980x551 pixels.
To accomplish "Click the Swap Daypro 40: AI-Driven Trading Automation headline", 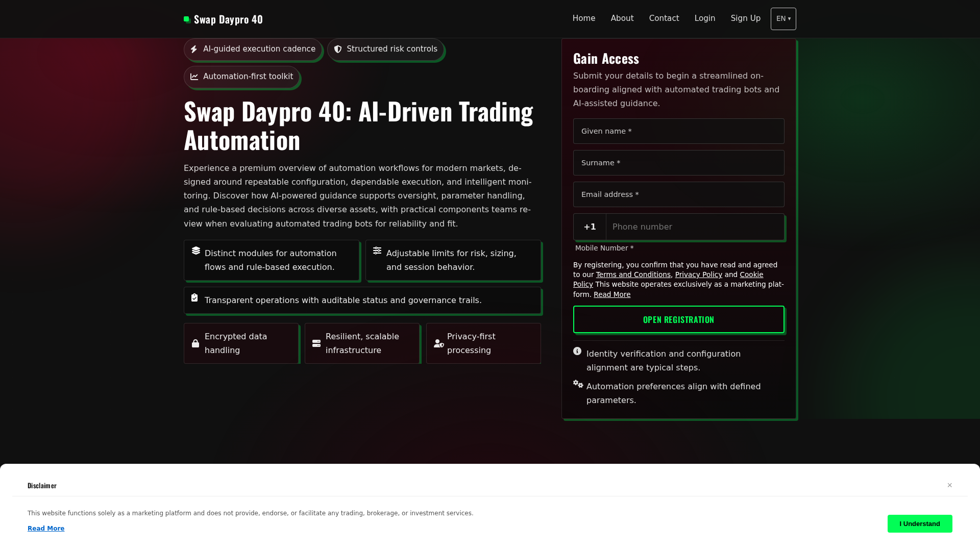I will 358,126.
